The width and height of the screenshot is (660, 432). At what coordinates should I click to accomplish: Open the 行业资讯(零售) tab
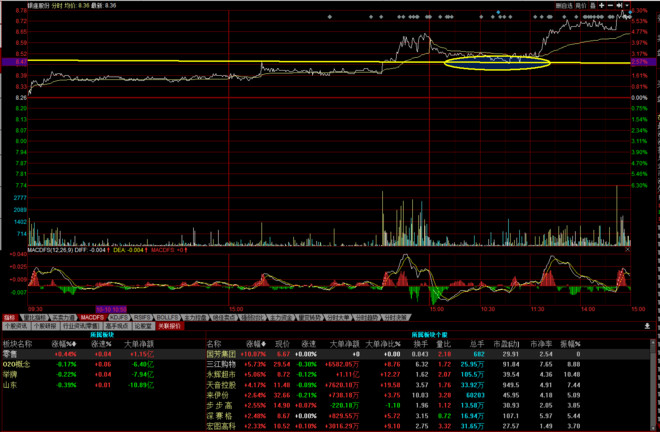click(82, 326)
